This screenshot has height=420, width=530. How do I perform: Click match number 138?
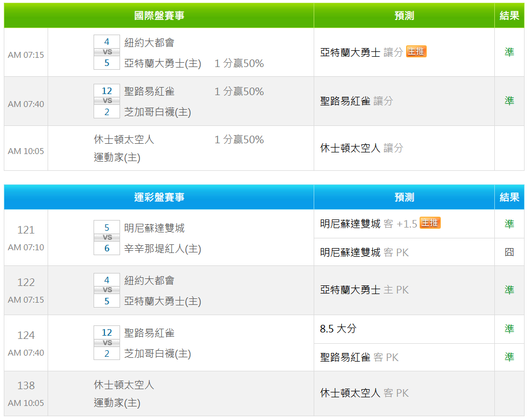point(26,385)
